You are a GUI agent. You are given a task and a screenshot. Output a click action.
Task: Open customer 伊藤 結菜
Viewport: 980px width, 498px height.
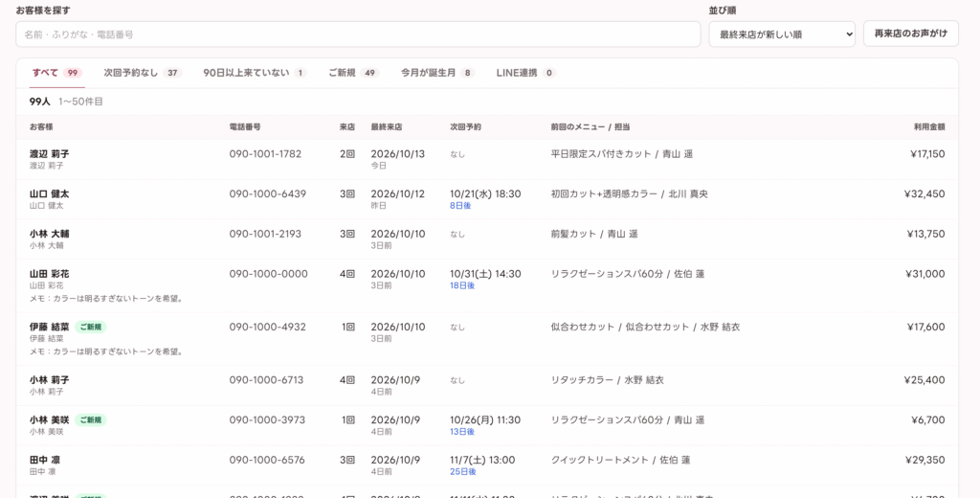(x=50, y=328)
